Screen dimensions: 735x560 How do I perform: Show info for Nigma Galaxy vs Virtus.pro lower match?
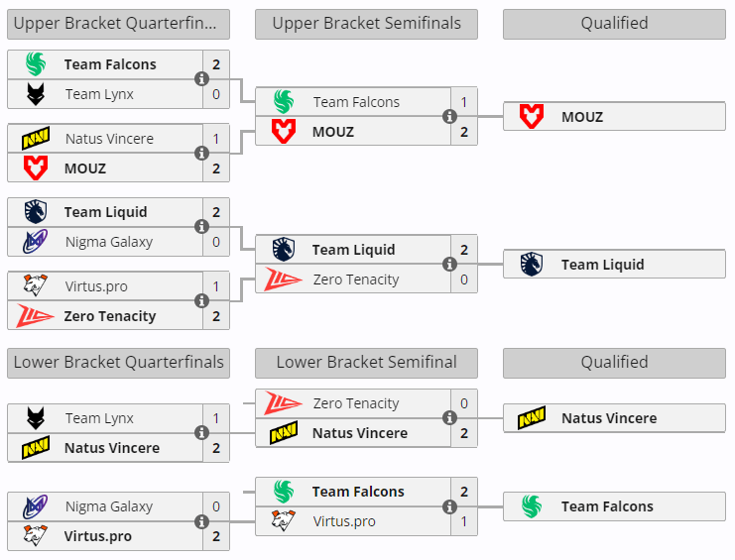click(x=202, y=521)
